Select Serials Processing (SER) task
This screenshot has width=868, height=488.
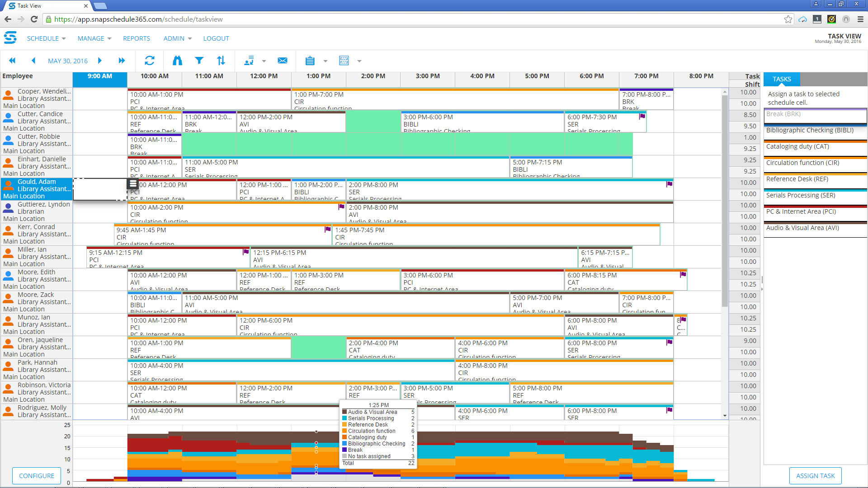click(x=800, y=195)
